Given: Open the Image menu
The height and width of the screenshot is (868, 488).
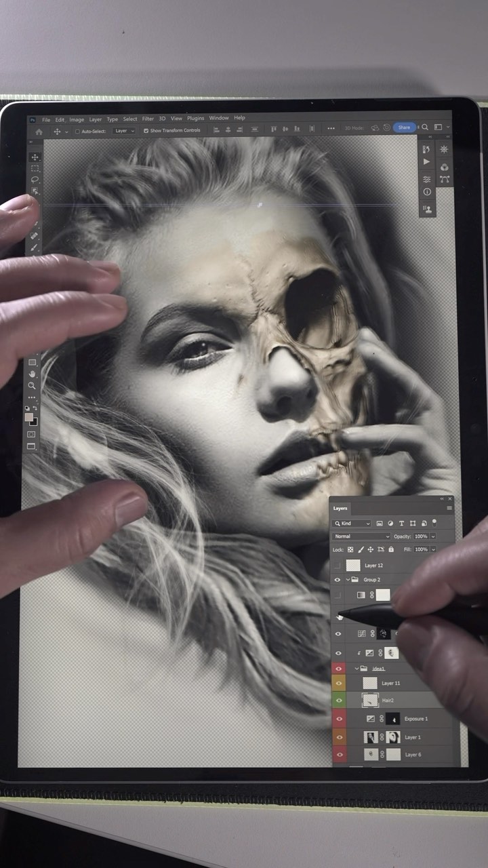Looking at the screenshot, I should (x=77, y=119).
